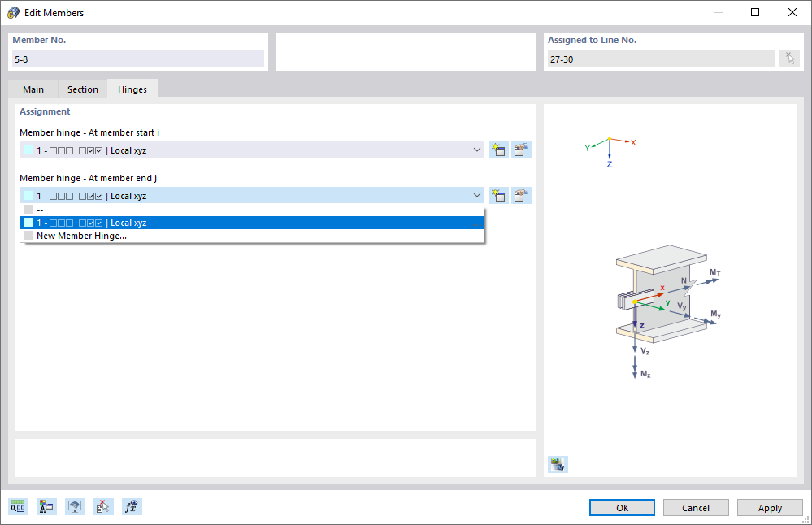Open the fx formula editor icon
Screen dimensions: 812x525
click(132, 506)
